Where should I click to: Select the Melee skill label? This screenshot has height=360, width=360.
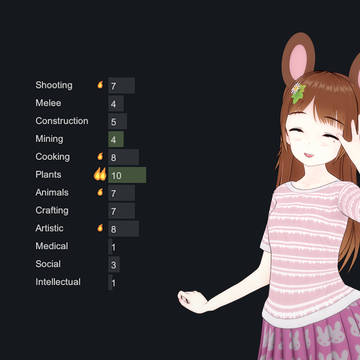click(x=48, y=103)
